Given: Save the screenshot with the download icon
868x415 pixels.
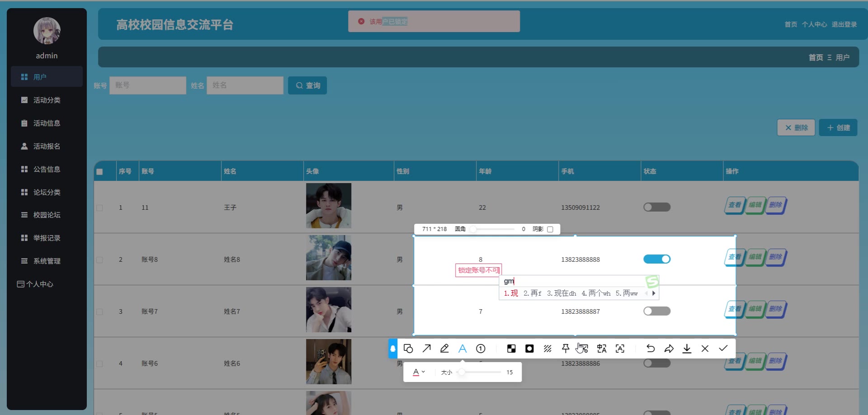Looking at the screenshot, I should point(687,349).
